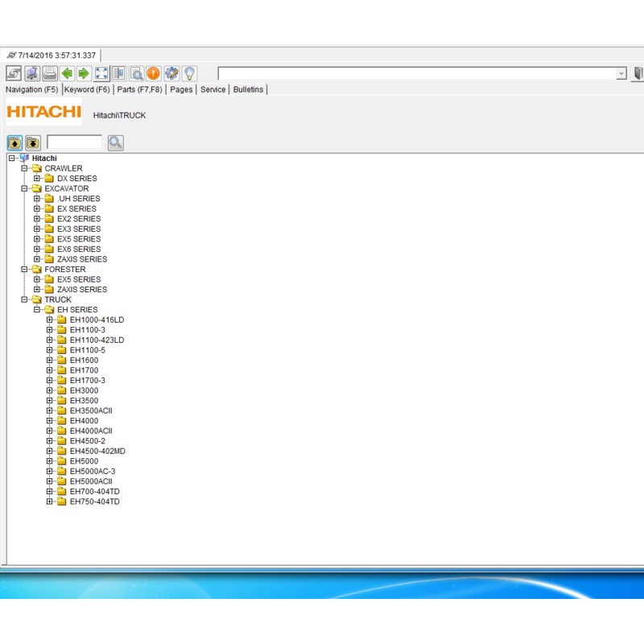Toggle the side panel layout icon
Screen dimensions: 644x644
[x=118, y=73]
